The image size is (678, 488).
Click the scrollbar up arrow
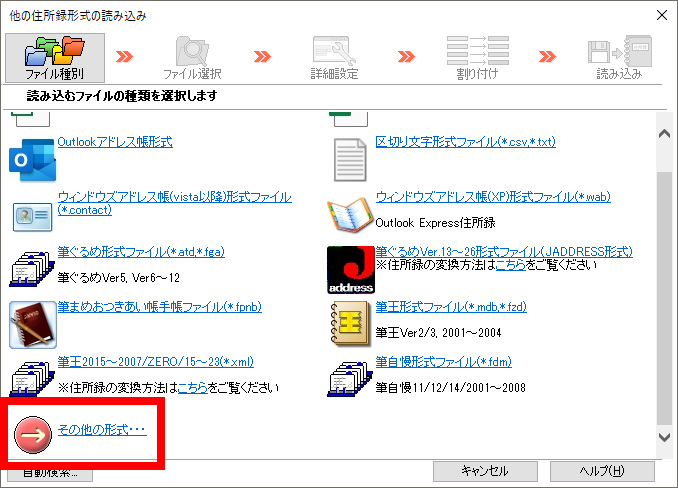click(x=664, y=134)
